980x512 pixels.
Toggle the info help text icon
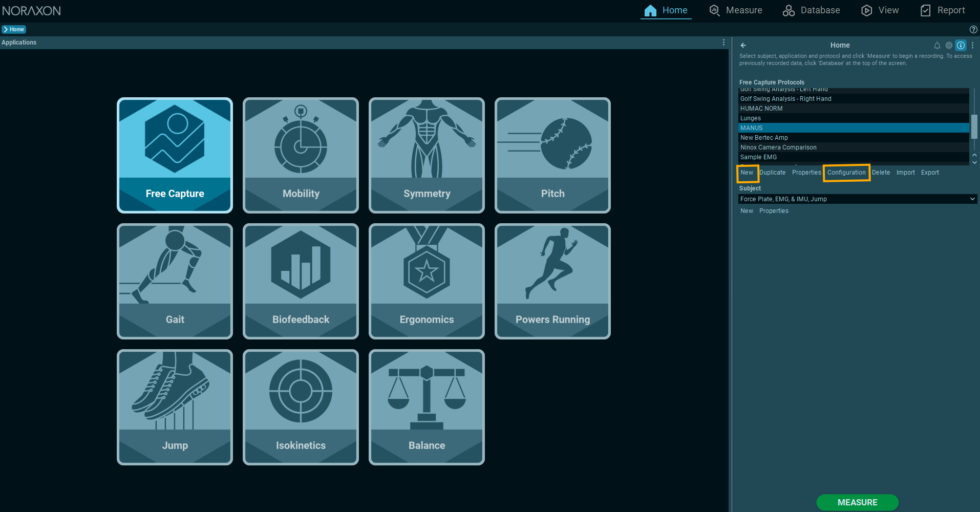point(961,45)
